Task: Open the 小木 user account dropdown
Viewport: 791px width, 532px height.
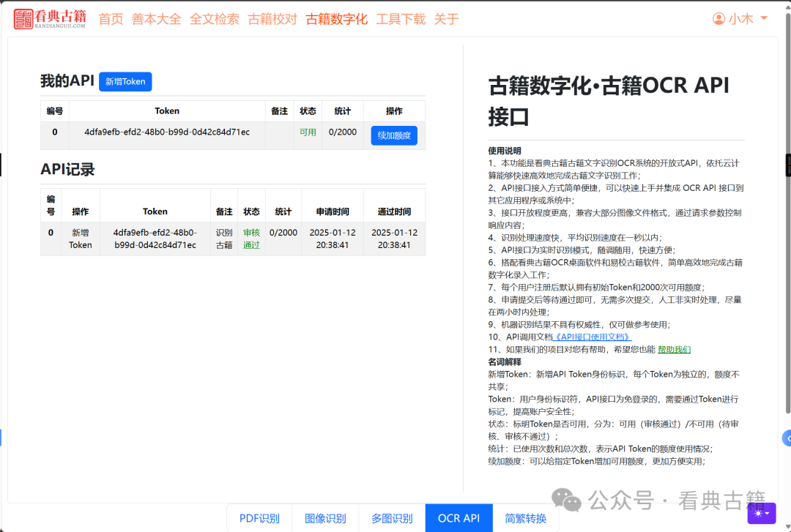Action: click(741, 18)
